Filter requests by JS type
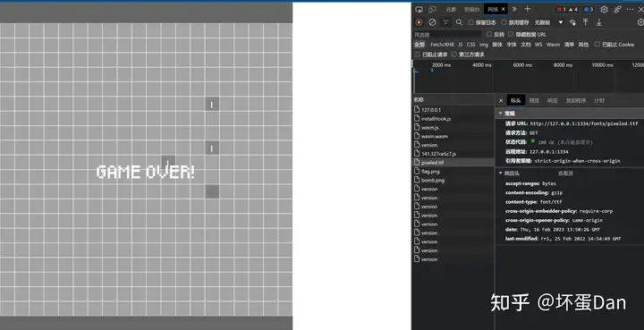 pos(461,45)
